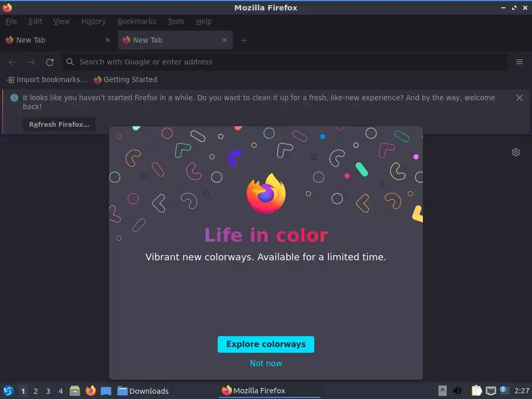532x399 pixels.
Task: Open the Edit menu
Action: (35, 21)
